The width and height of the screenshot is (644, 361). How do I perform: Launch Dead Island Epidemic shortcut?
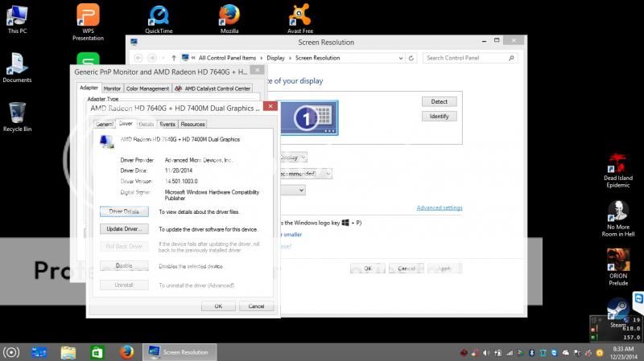[617, 162]
